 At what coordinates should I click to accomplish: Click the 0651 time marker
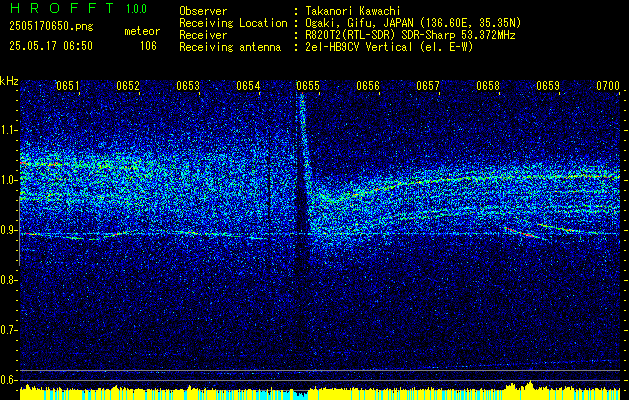tap(68, 85)
